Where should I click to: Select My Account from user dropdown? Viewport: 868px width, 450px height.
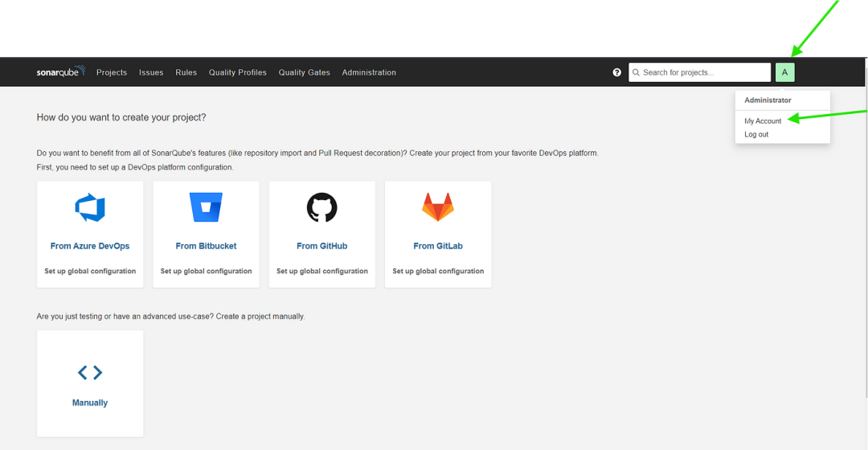[x=763, y=121]
